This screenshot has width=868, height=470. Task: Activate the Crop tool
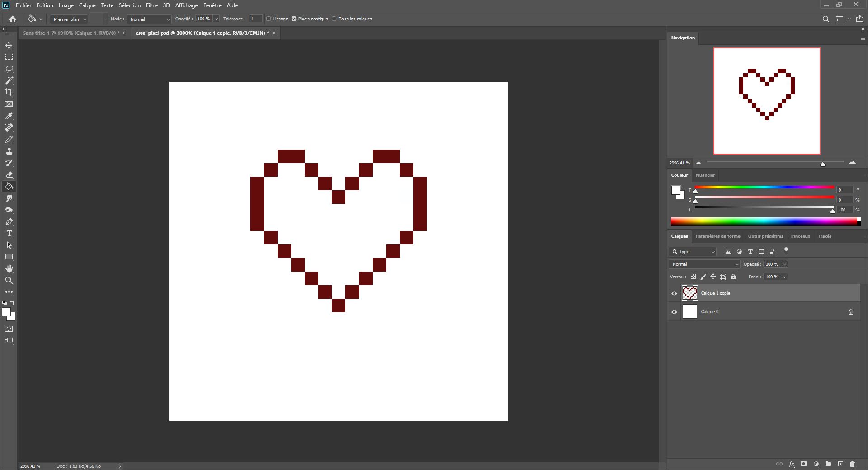coord(9,92)
